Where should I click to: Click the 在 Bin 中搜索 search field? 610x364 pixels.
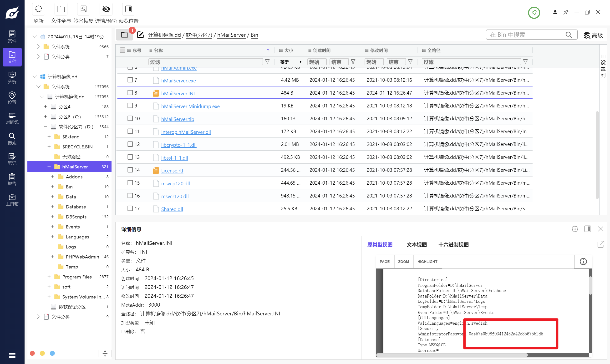pos(532,35)
